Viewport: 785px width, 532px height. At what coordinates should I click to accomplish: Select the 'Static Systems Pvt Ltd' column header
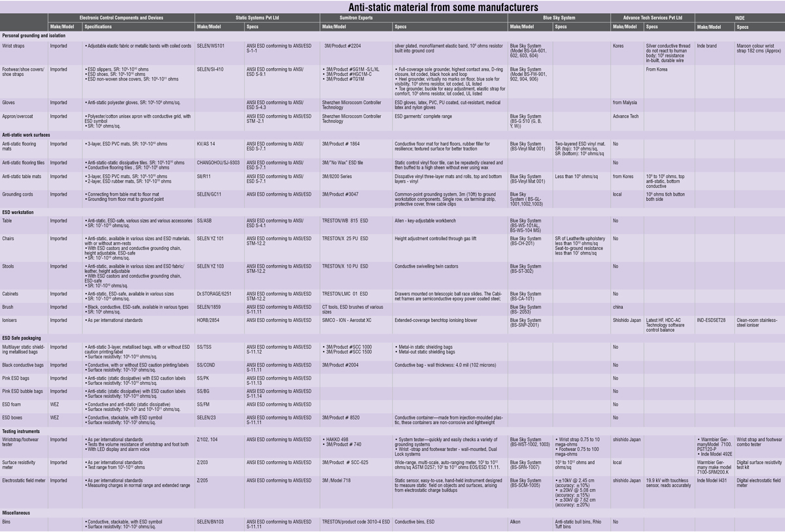click(x=257, y=18)
